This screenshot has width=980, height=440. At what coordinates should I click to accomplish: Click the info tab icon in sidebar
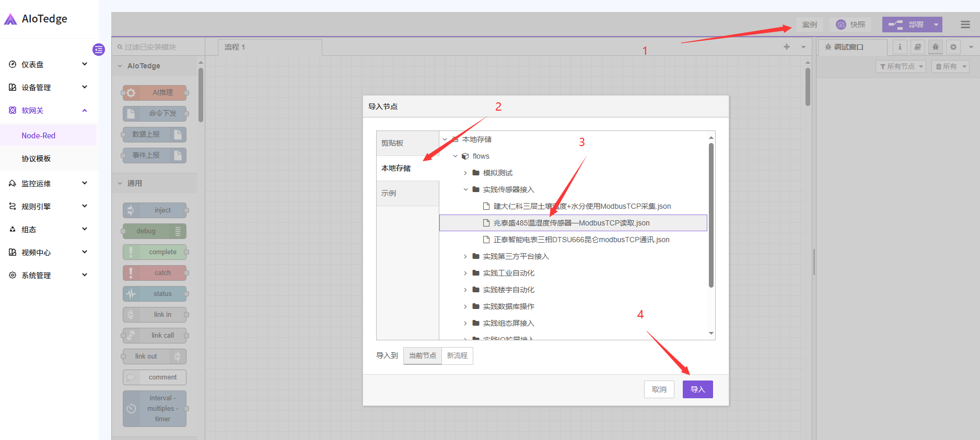click(x=900, y=47)
